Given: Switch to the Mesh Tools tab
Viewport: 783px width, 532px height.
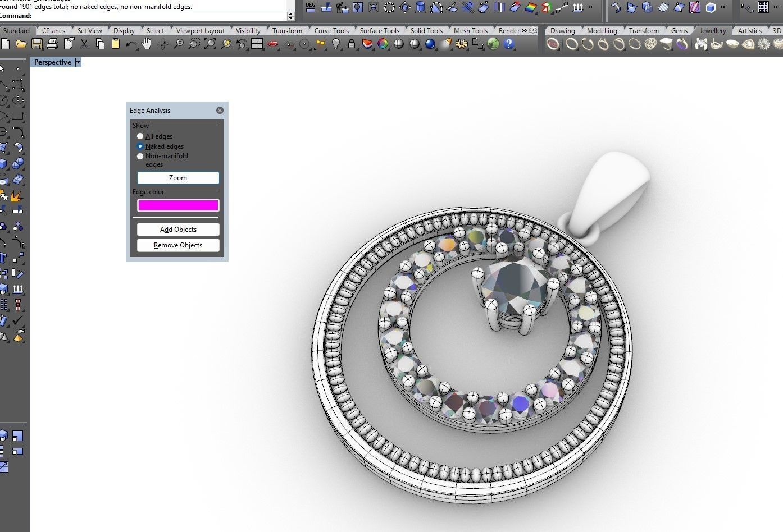Looking at the screenshot, I should click(x=471, y=31).
